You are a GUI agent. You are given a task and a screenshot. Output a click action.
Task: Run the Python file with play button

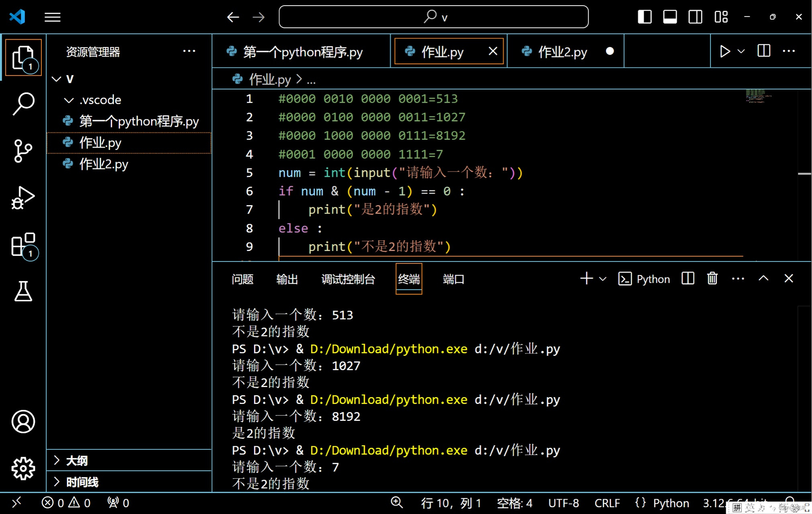point(724,51)
